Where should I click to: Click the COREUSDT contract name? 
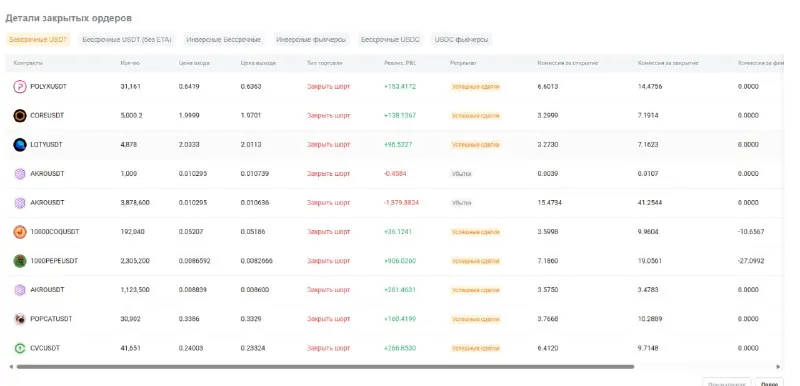tap(47, 116)
